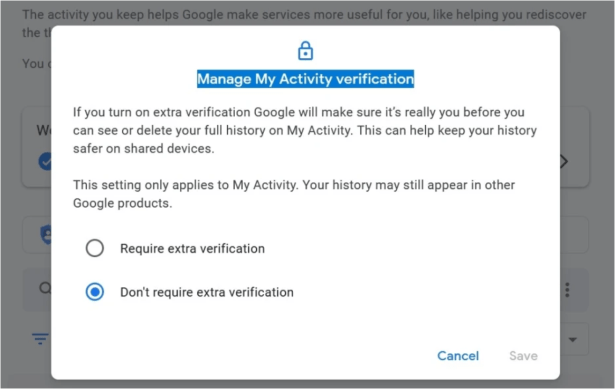The image size is (615, 389).
Task: Open the three-dot menu behind dialog
Action: pos(567,290)
